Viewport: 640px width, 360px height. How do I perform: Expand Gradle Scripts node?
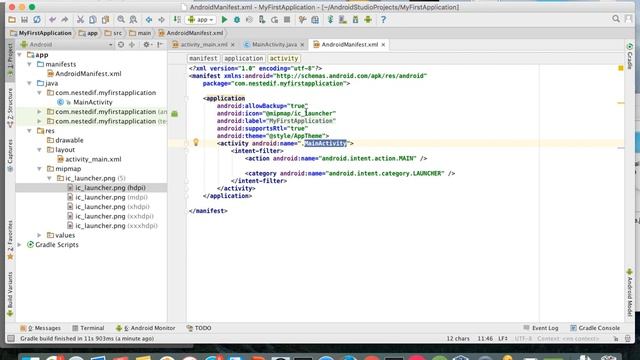(x=20, y=244)
